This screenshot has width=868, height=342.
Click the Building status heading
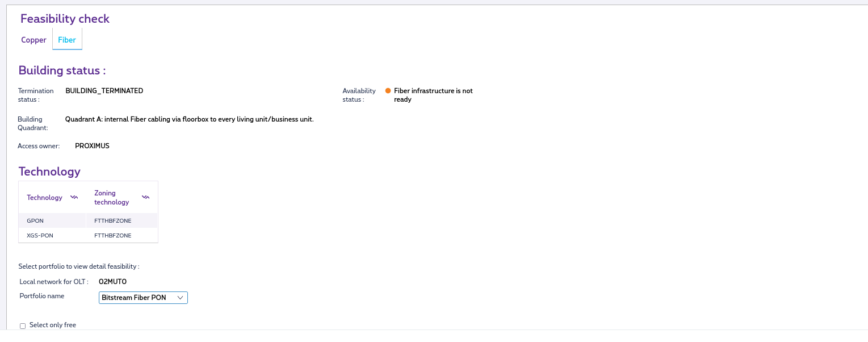pos(62,70)
